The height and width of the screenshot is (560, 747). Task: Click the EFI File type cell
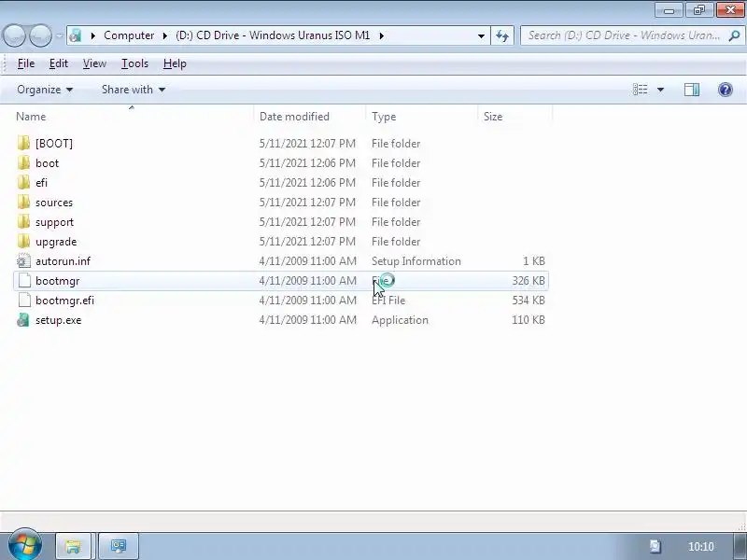coord(388,301)
